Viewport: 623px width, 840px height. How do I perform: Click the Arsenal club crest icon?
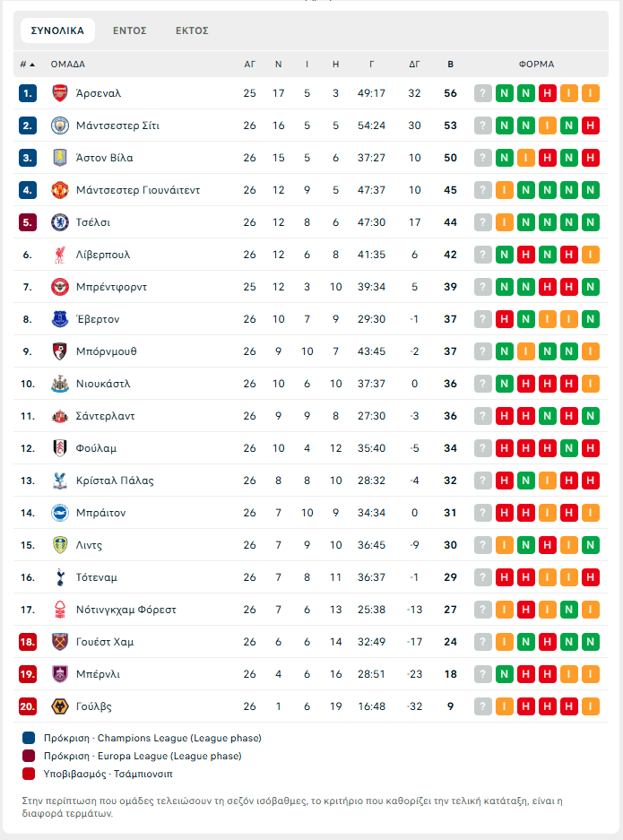tap(60, 93)
